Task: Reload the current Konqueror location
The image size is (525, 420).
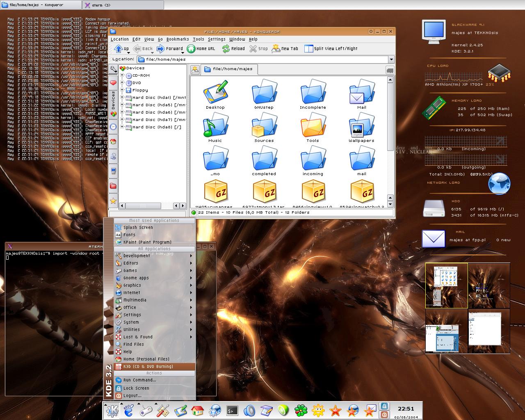Action: 233,49
